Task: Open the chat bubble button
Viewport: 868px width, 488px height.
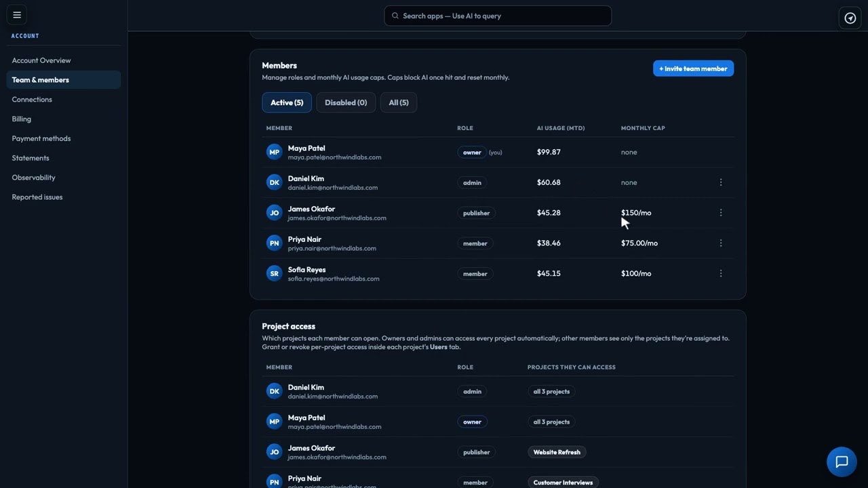Action: (x=842, y=462)
